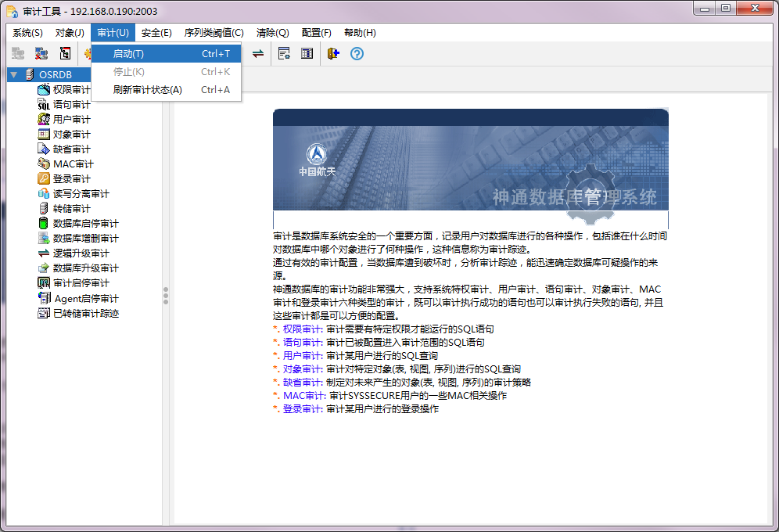Click the vertical panel splitter handle
This screenshot has height=532, width=779.
pos(166,295)
